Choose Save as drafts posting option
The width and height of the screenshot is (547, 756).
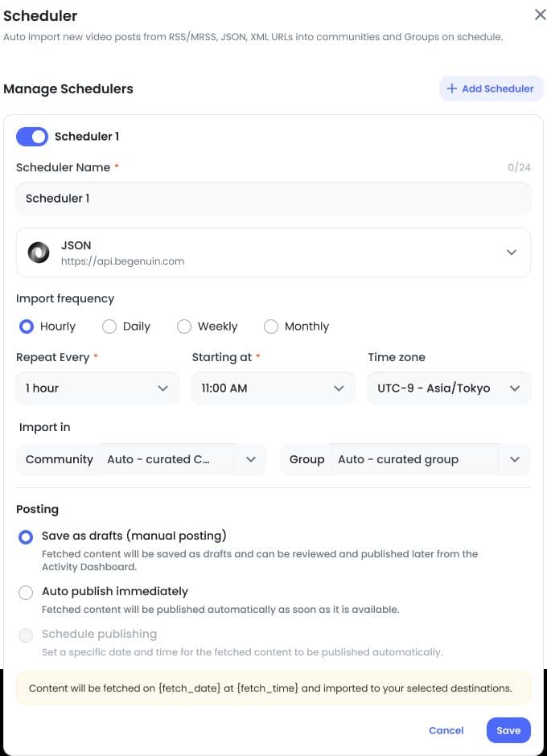tap(26, 536)
